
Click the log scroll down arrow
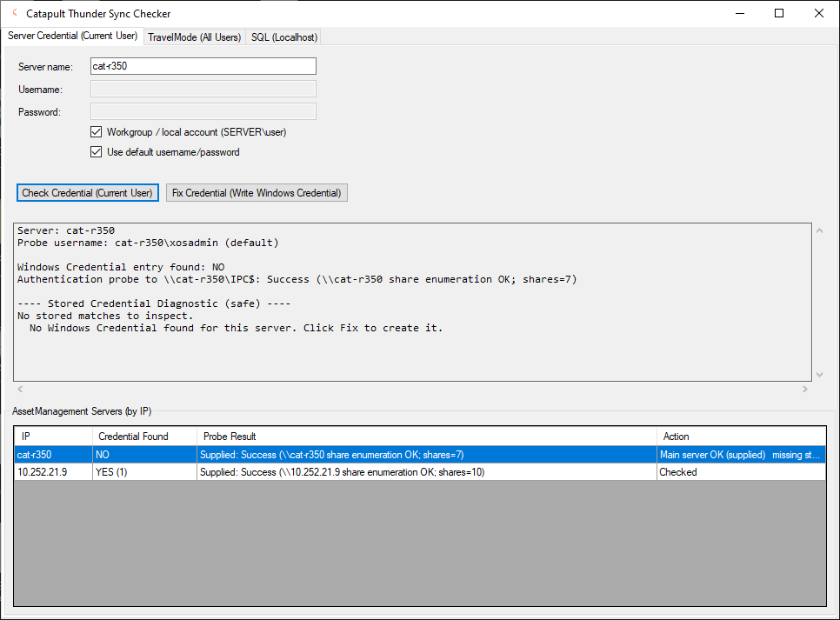pos(820,375)
